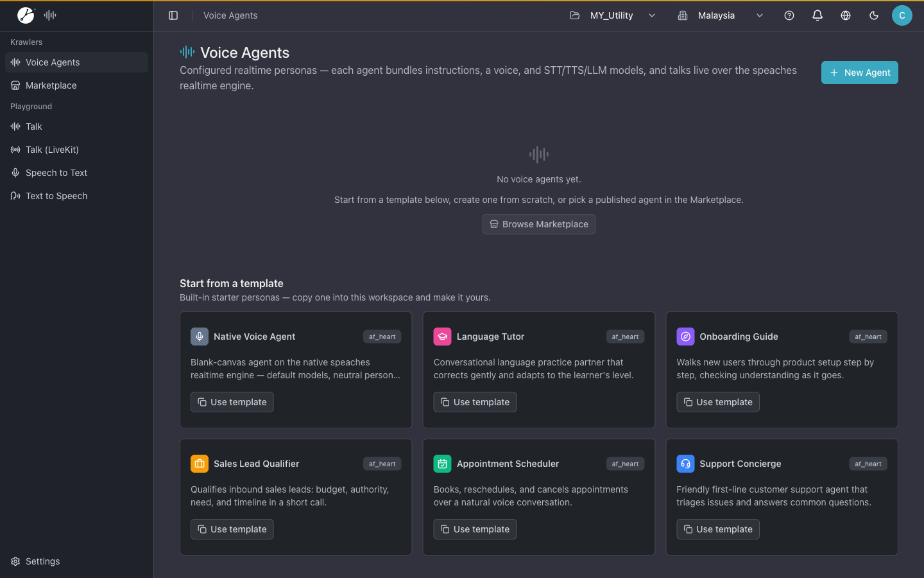The image size is (924, 578).
Task: Open Speech to Text page
Action: click(x=77, y=173)
